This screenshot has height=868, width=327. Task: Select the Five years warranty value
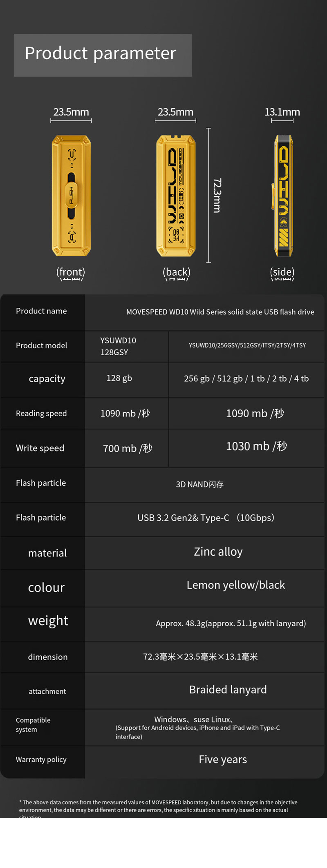coord(223,759)
